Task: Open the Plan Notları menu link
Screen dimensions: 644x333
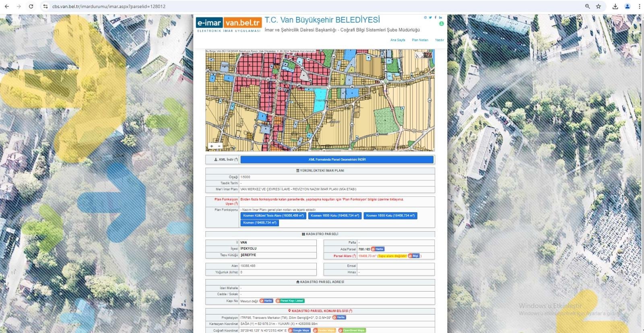Action: tap(420, 40)
